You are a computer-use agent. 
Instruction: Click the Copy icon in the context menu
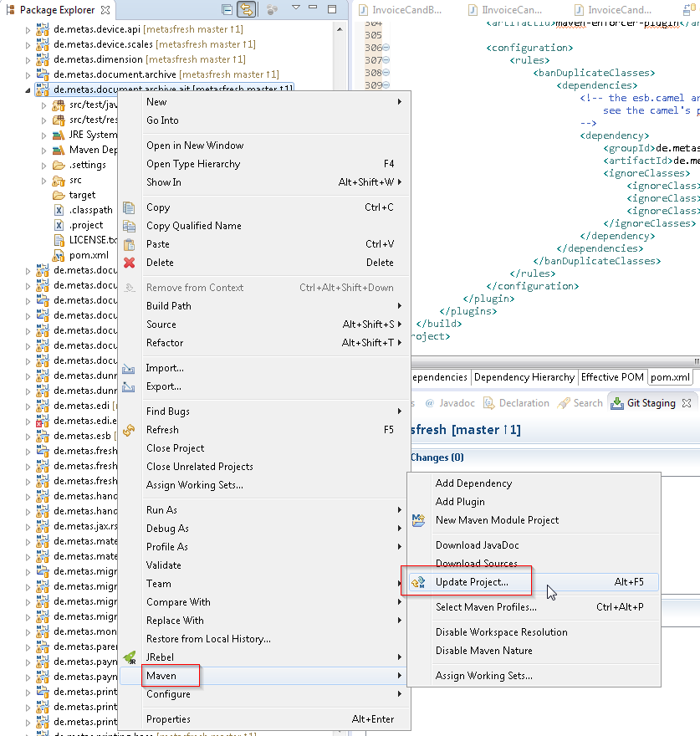tap(129, 207)
